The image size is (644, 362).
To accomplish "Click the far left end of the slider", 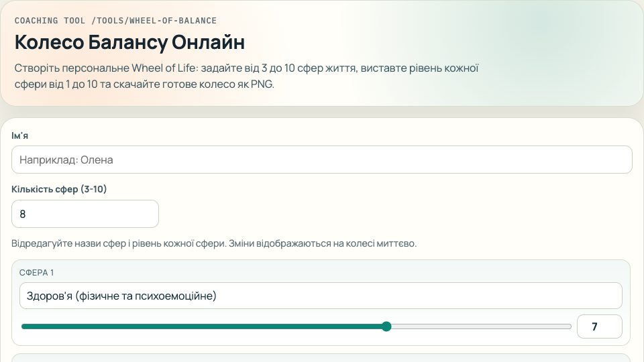I will pyautogui.click(x=23, y=326).
